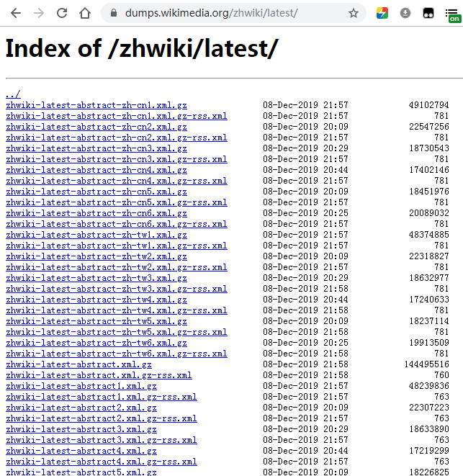Select file size 17402146
Image resolution: width=463 pixels, height=476 pixels.
tap(428, 170)
